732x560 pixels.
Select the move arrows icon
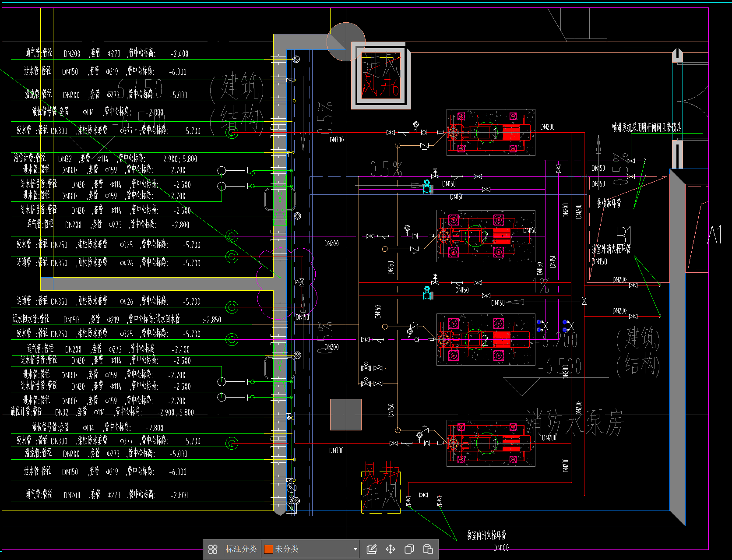point(391,549)
